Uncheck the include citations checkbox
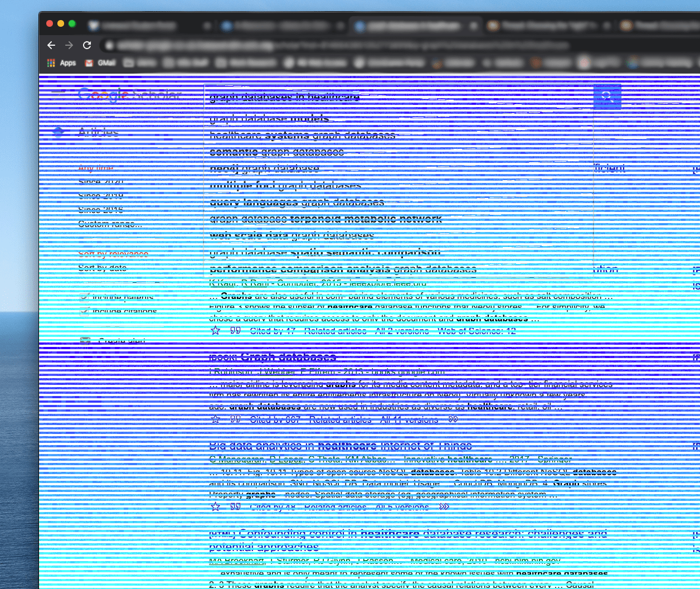Screen dimensions: 700x589 tap(84, 311)
